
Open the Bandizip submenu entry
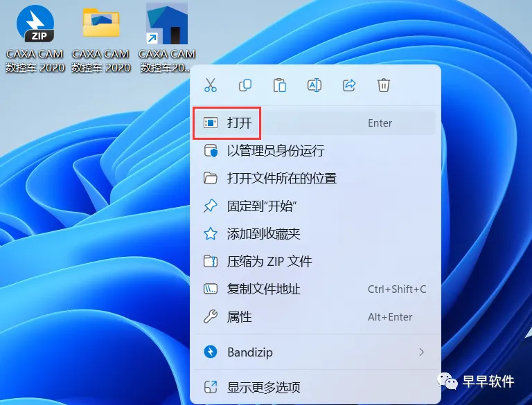[x=315, y=352]
